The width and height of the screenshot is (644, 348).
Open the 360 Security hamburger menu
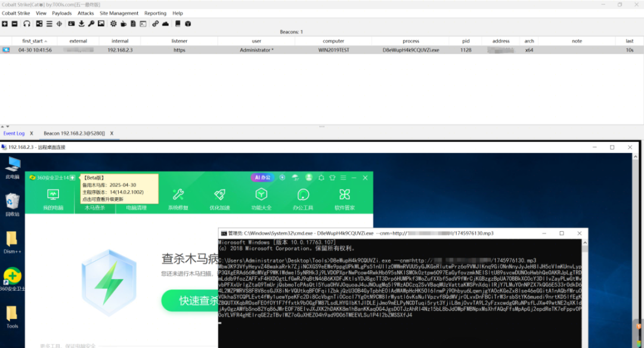343,178
